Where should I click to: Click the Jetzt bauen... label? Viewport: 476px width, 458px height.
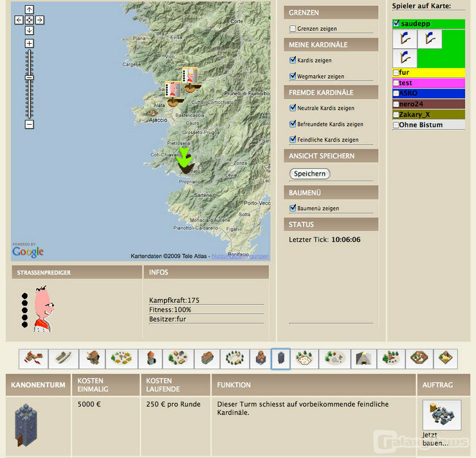(435, 439)
